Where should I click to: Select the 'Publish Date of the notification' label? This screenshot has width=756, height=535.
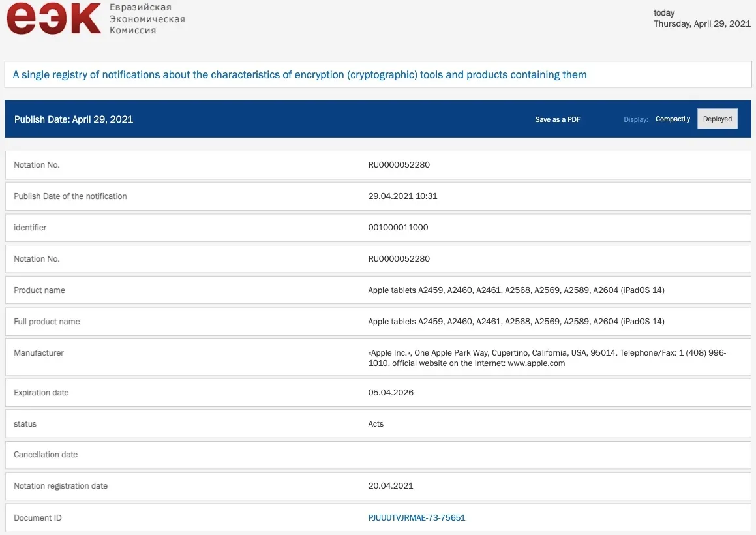coord(70,196)
